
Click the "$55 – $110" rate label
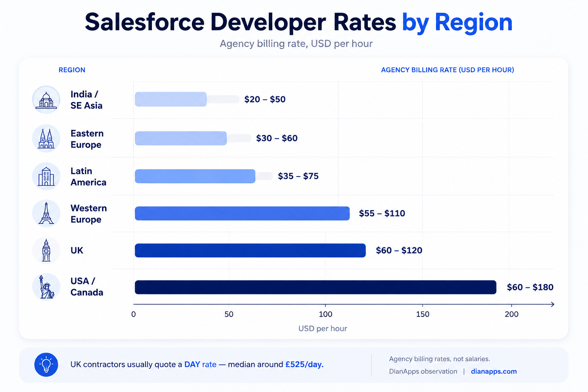pyautogui.click(x=382, y=213)
